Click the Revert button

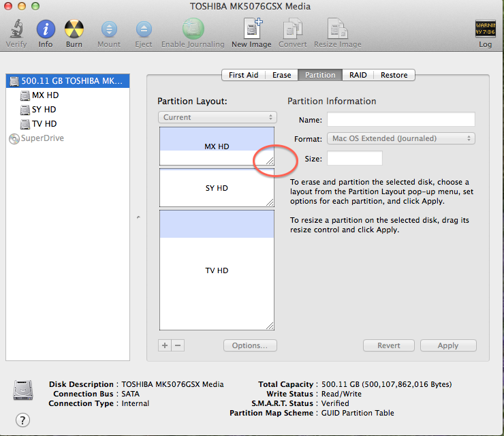389,345
